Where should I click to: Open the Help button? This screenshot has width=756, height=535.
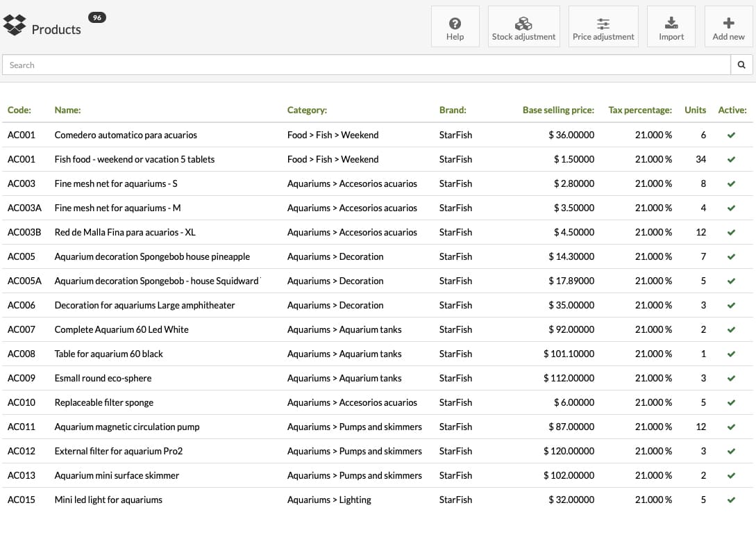pyautogui.click(x=455, y=26)
